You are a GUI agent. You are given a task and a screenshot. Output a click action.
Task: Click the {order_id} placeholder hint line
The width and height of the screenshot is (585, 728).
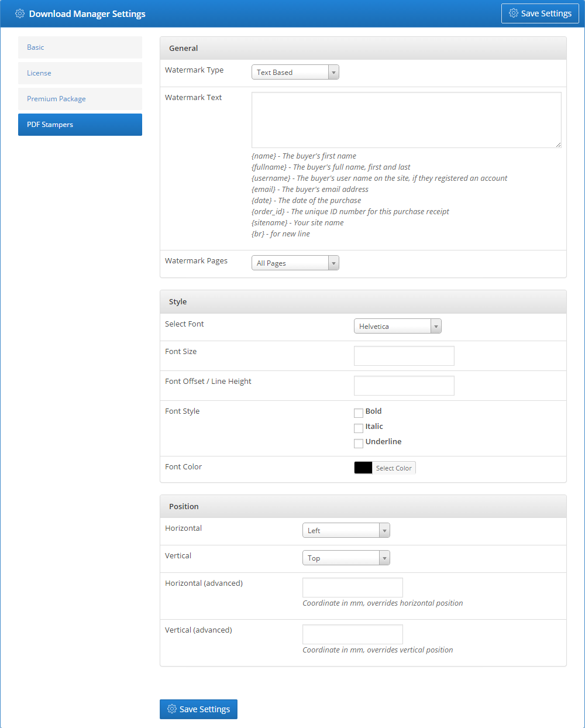tap(350, 211)
